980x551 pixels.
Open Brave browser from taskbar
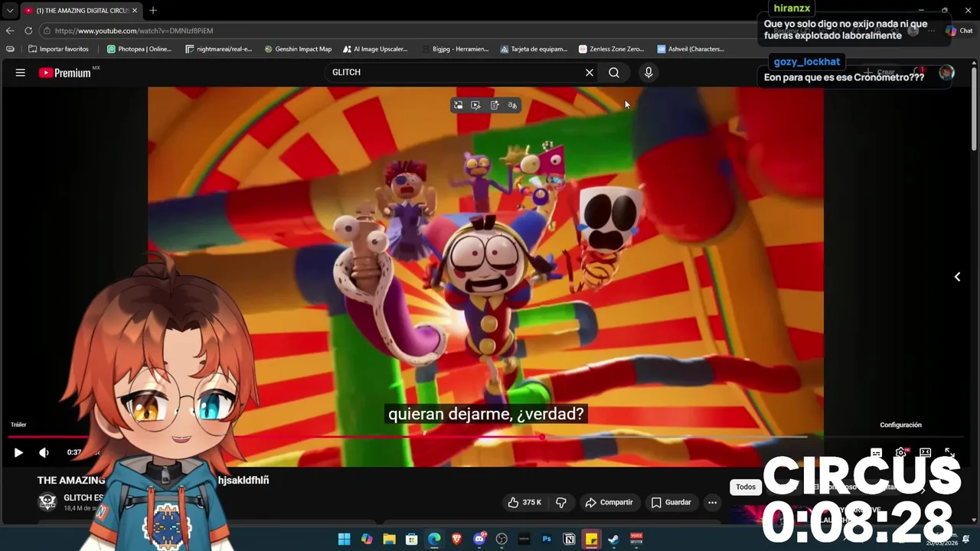[x=457, y=540]
